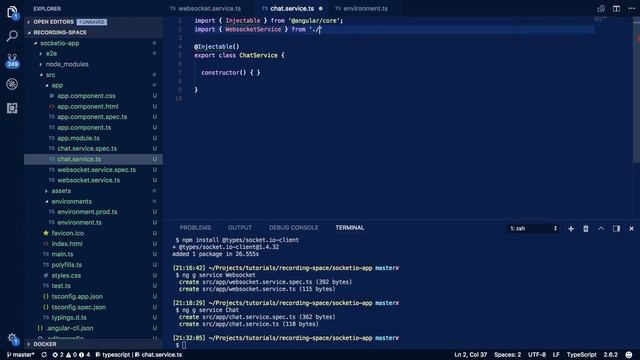
Task: Open main.ts file
Action: coord(62,254)
